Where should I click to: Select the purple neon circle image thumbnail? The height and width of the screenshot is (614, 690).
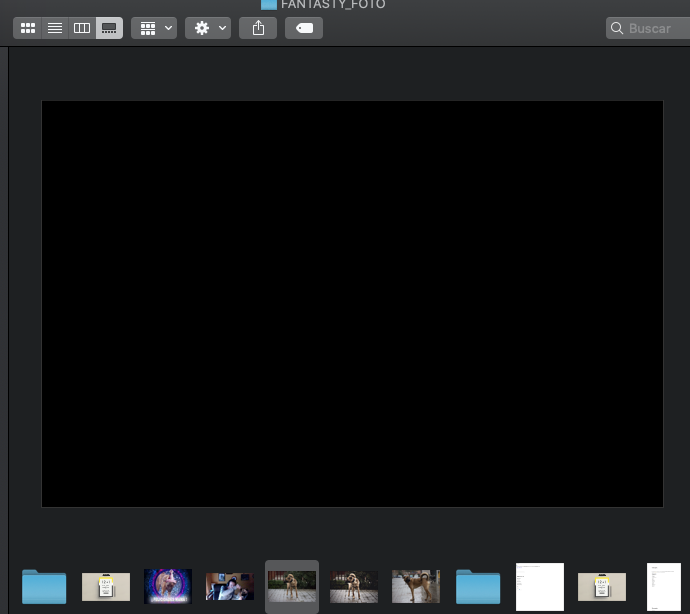point(168,586)
